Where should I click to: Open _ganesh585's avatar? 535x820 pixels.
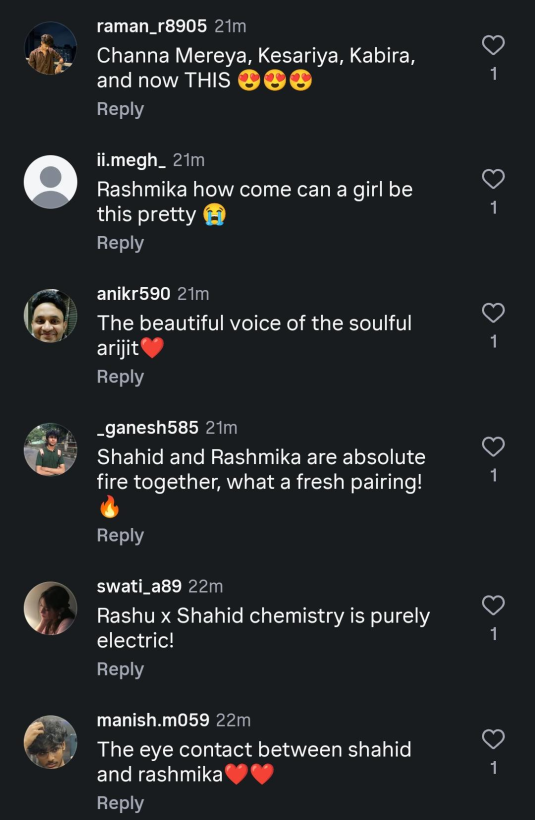[51, 449]
